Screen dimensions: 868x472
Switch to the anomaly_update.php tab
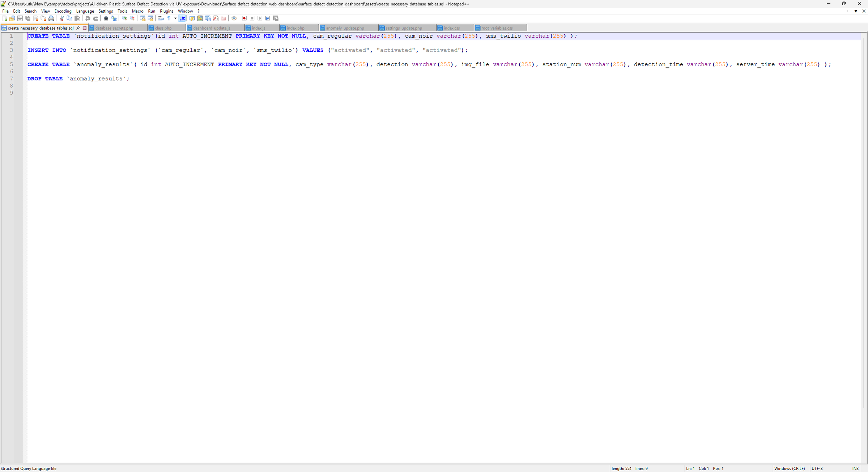tap(349, 28)
